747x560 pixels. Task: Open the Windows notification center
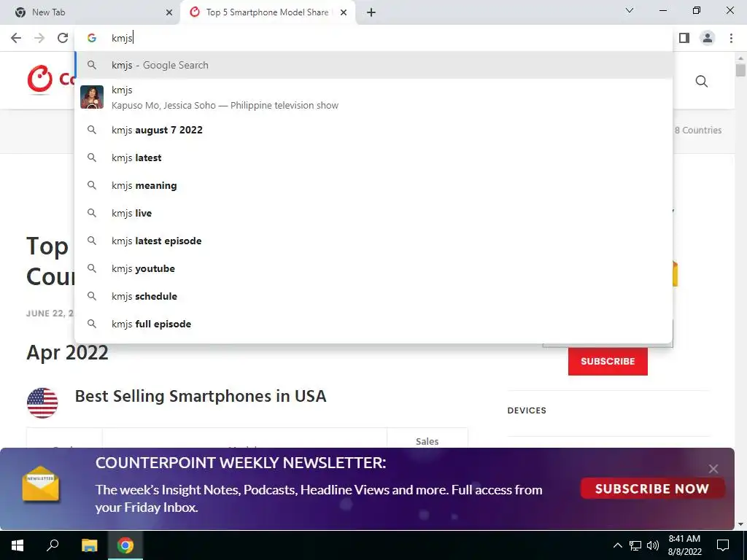(x=723, y=545)
